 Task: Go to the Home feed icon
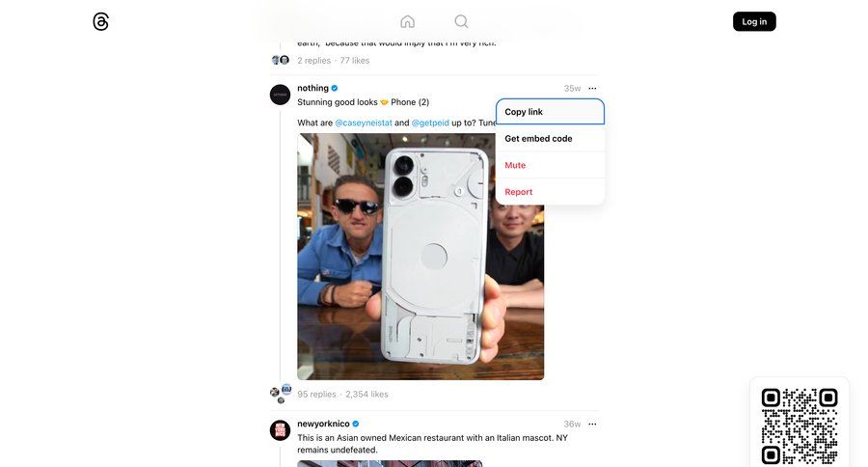click(407, 21)
